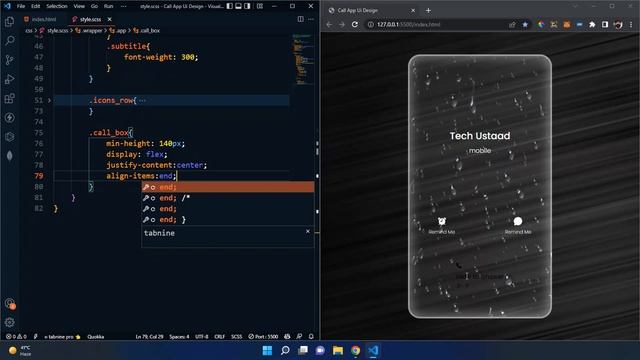640x360 pixels.
Task: Change language mode via SCSS
Action: pos(236,337)
